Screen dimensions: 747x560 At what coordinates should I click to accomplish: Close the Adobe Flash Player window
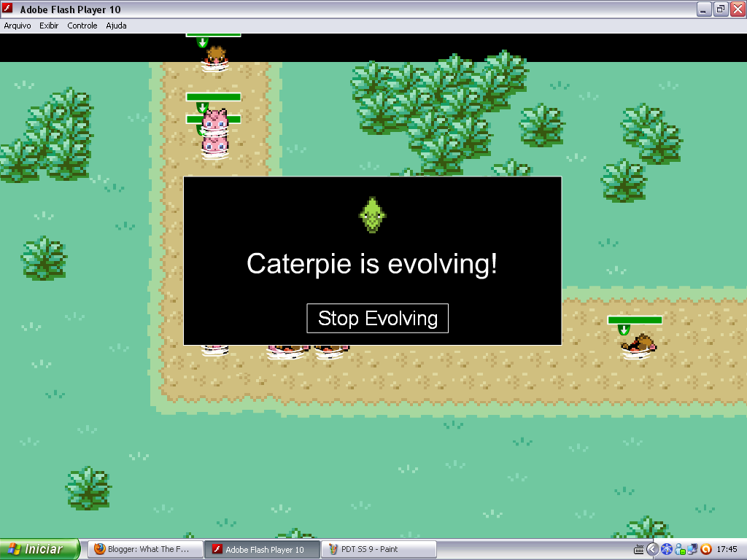(x=738, y=9)
